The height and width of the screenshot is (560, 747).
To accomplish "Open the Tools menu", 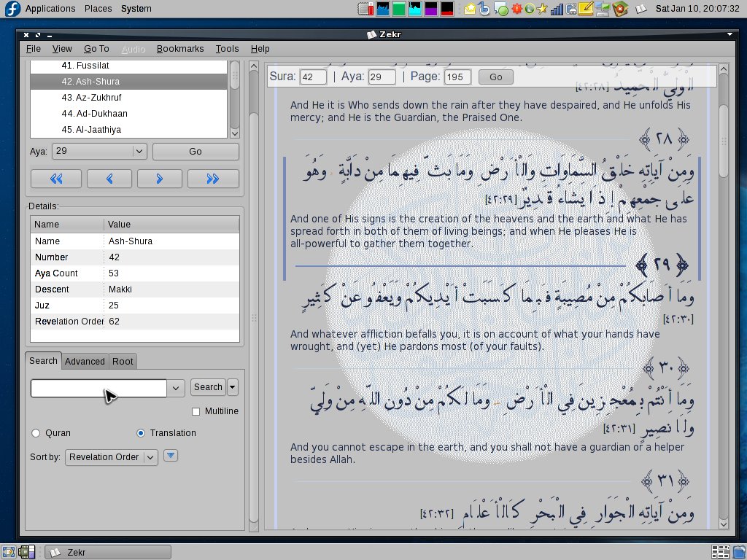I will pos(228,49).
